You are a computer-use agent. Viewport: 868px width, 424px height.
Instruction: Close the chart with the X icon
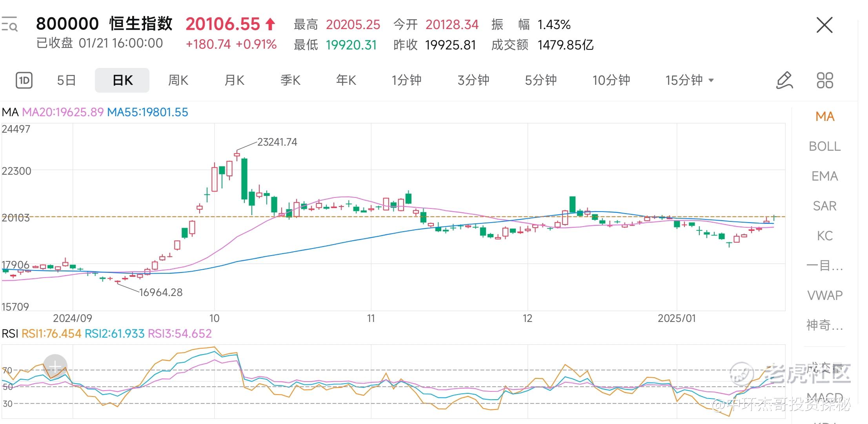click(x=824, y=25)
